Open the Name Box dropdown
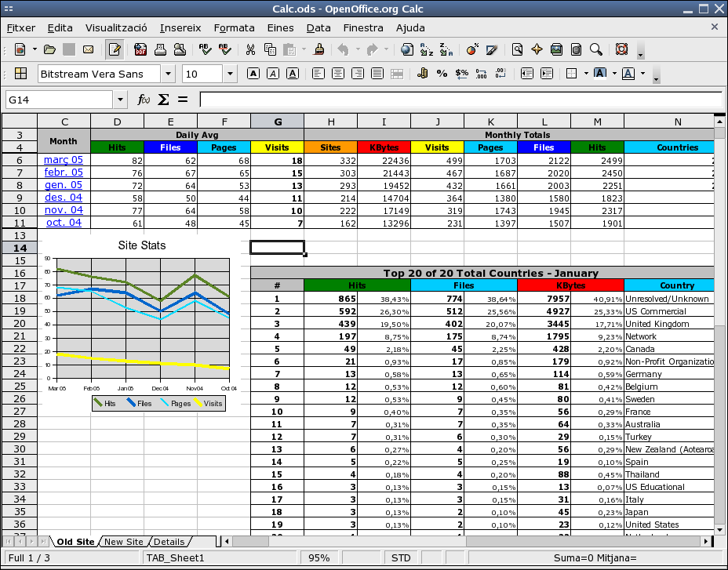This screenshot has height=570, width=728. [120, 100]
